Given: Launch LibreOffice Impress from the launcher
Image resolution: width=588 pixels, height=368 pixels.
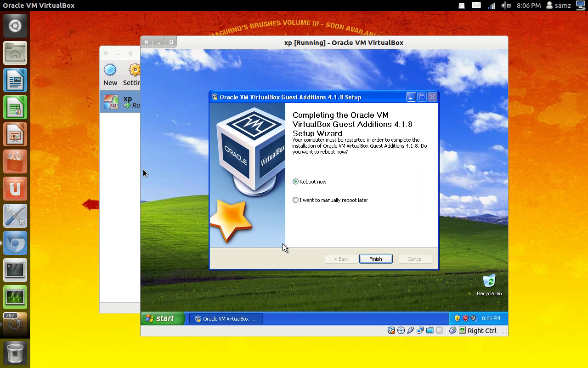Looking at the screenshot, I should coord(15,134).
